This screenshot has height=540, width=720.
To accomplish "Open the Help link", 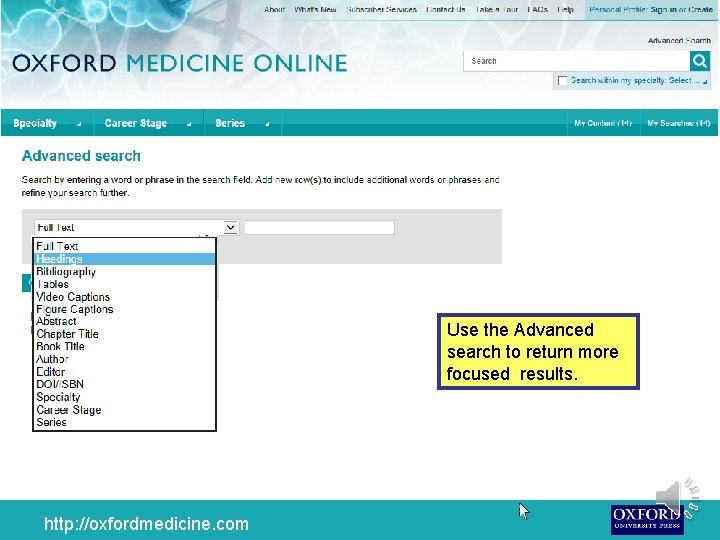I will coord(565,9).
